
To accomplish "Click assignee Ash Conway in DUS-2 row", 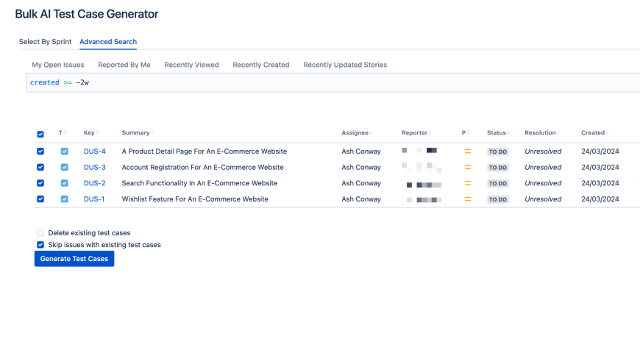I will click(x=361, y=183).
